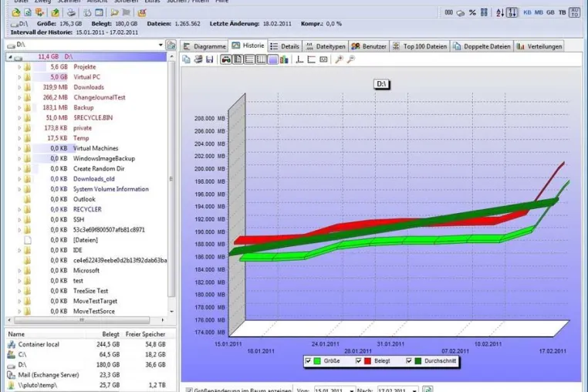Show sizes in KB
This screenshot has width=588, height=392.
point(527,12)
